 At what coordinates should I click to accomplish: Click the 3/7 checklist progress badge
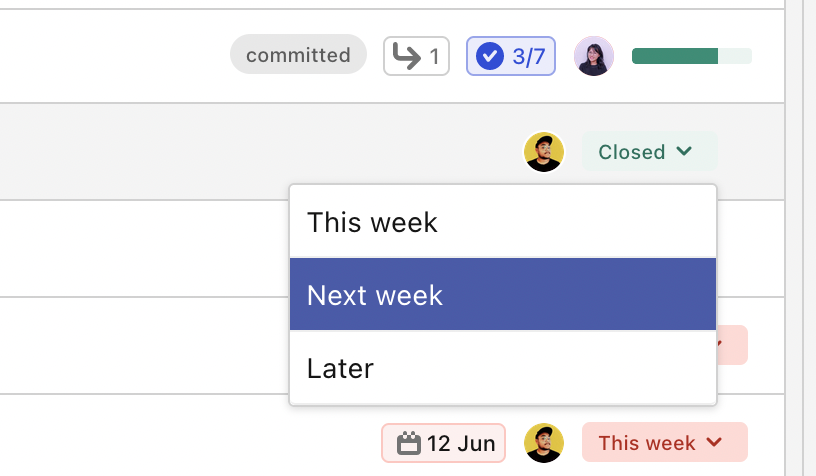[511, 56]
